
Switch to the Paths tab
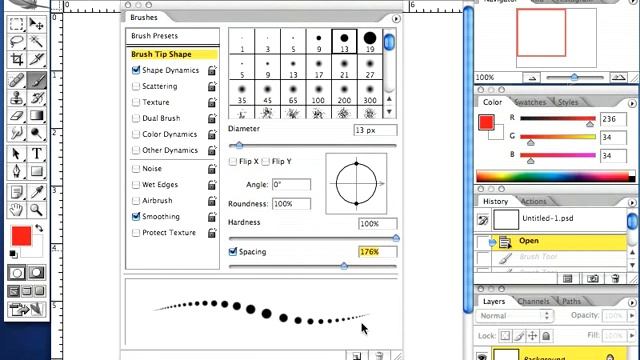[x=571, y=302]
